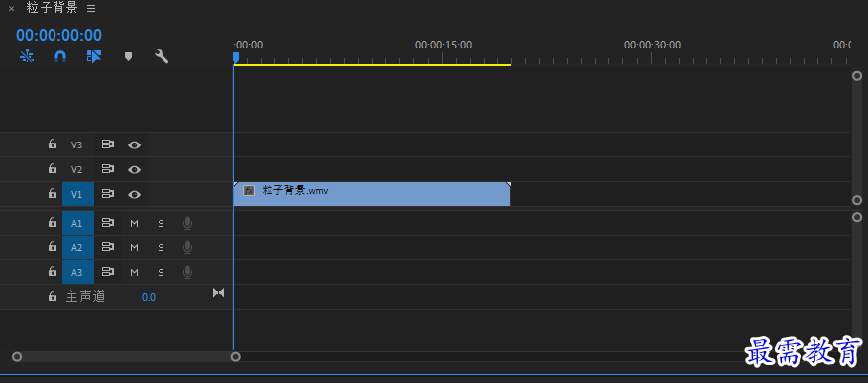Click ruler at 00:00:15:00
Image resolution: width=868 pixels, height=383 pixels.
coord(443,45)
